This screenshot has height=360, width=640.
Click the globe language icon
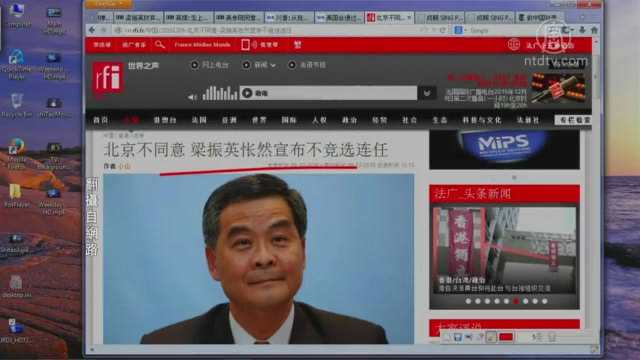click(514, 44)
